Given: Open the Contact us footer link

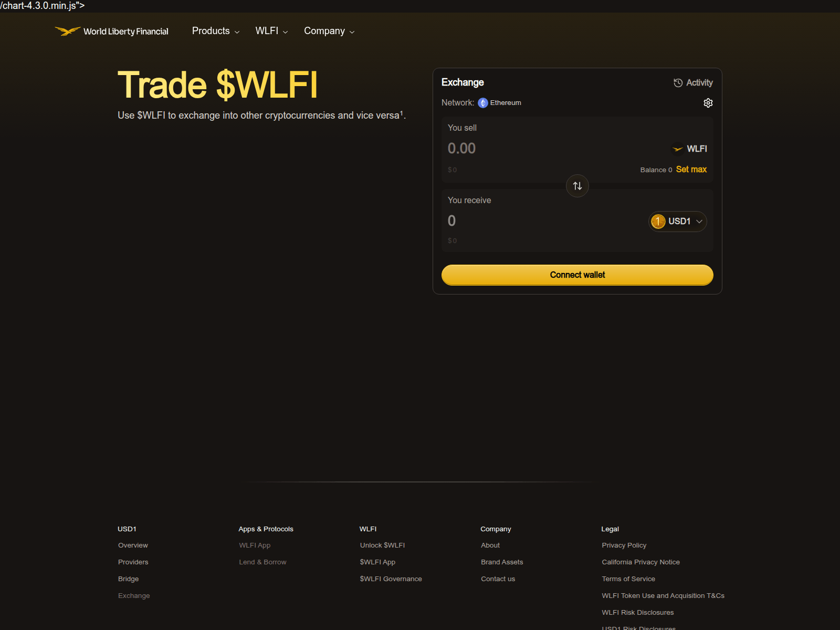Looking at the screenshot, I should (498, 579).
